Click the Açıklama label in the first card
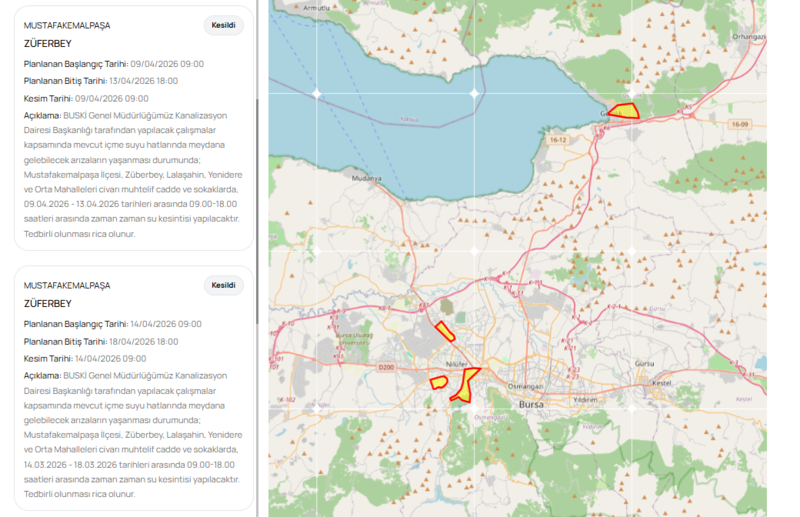The width and height of the screenshot is (800, 517). (x=42, y=116)
